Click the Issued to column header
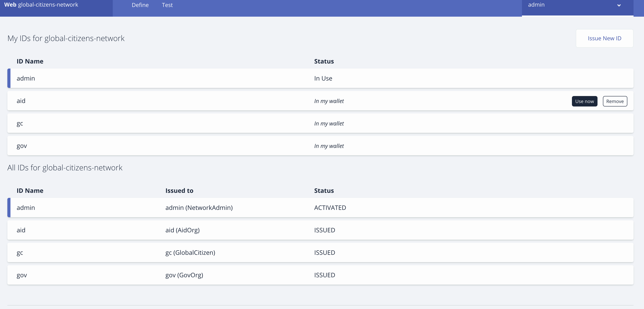Image resolution: width=644 pixels, height=309 pixels. [179, 191]
